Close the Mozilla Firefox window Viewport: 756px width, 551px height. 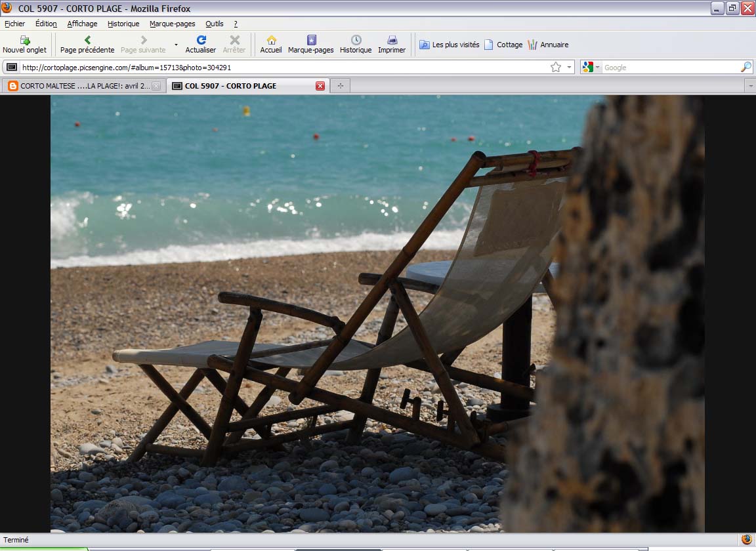pyautogui.click(x=747, y=8)
